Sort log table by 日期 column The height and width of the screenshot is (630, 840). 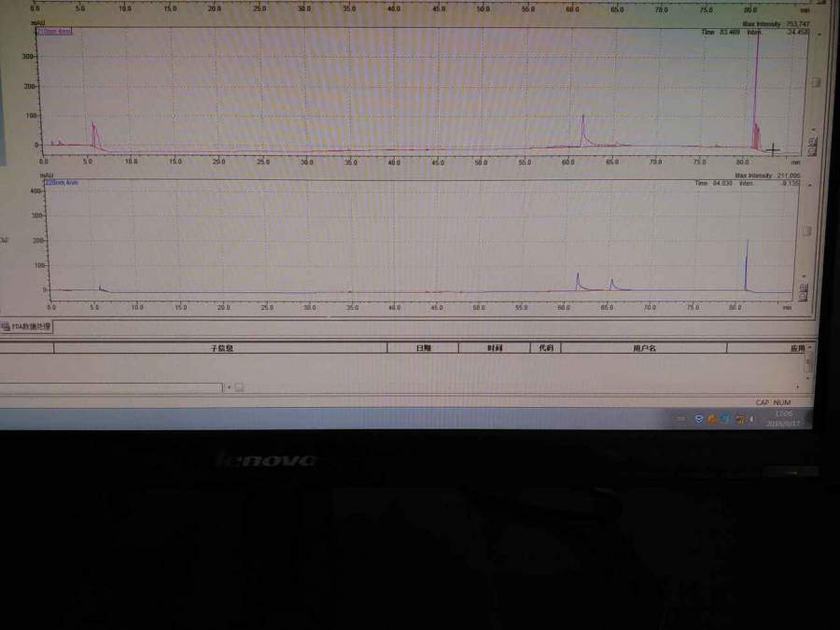(423, 348)
